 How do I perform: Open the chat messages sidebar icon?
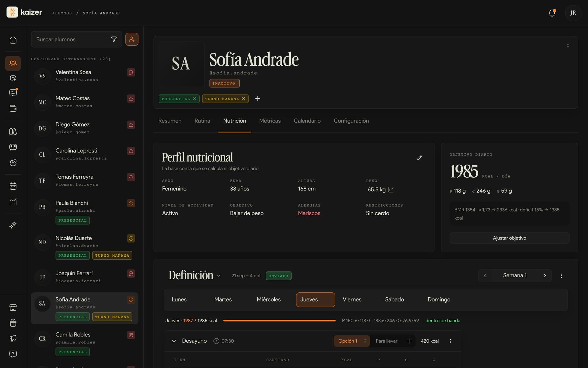13,93
